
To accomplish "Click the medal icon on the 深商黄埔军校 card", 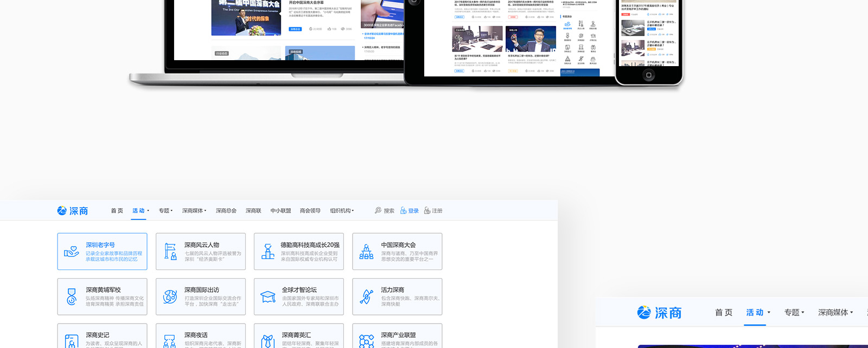I will coord(72,297).
